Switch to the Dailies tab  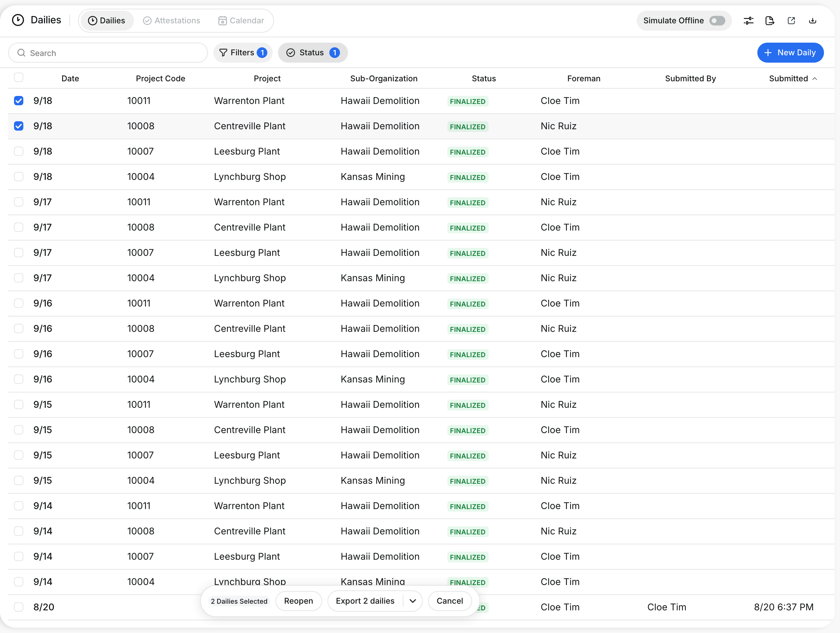[106, 21]
